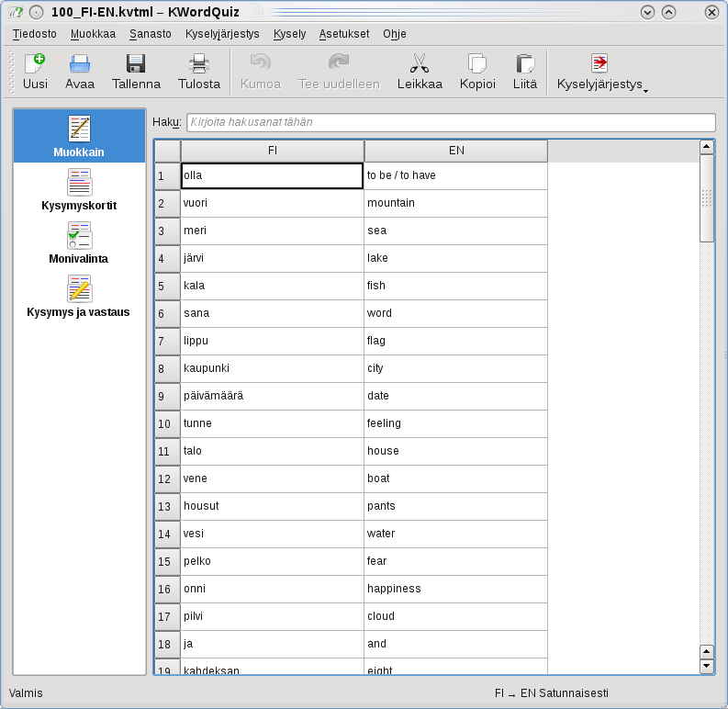Screen dimensions: 728x709
Task: Open the Asetukset menu
Action: (x=344, y=34)
